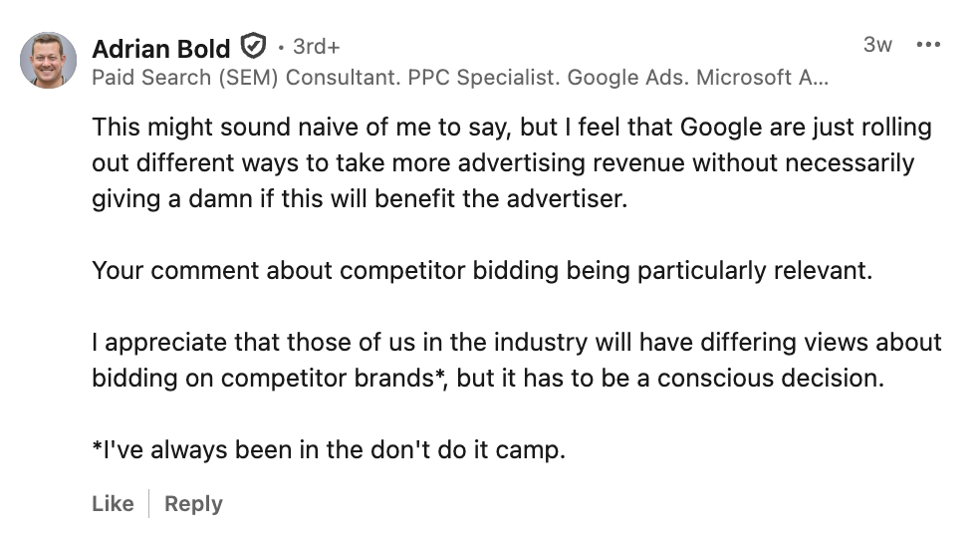Open the three-dot comment options menu
Screen dimensions: 980x536
[x=928, y=45]
